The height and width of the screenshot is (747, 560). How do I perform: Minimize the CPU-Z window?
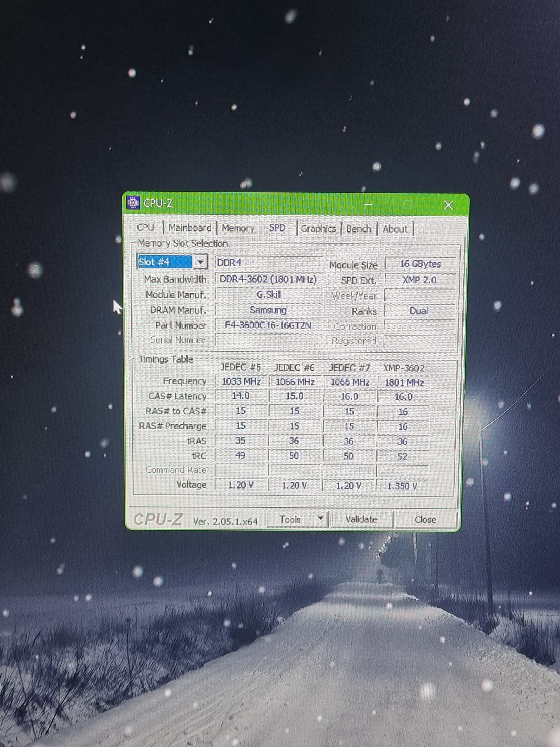(368, 204)
